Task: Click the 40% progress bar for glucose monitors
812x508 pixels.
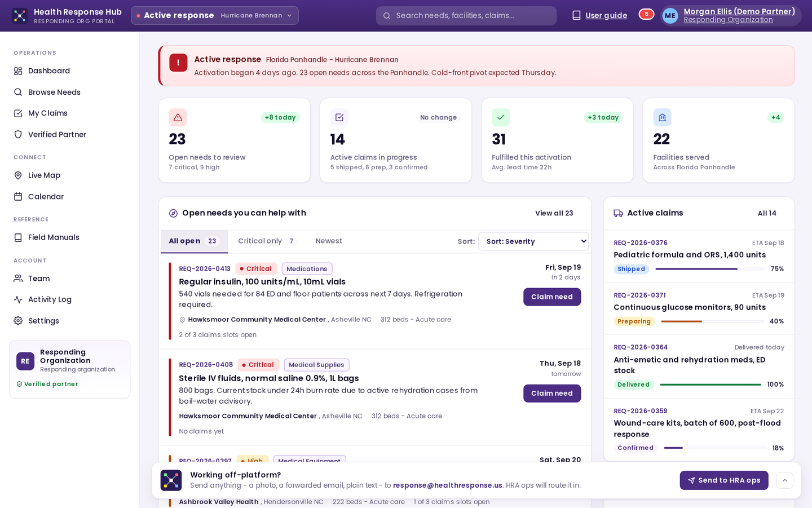Action: pyautogui.click(x=711, y=321)
